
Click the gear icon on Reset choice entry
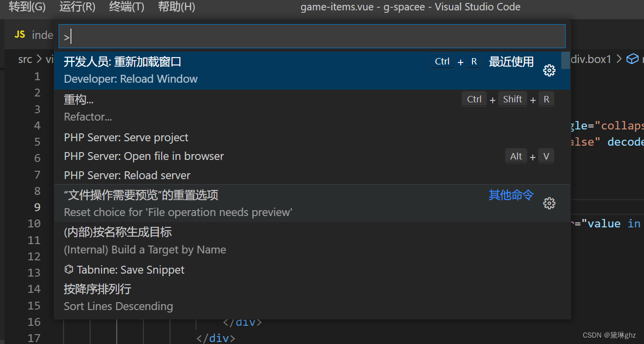point(549,203)
